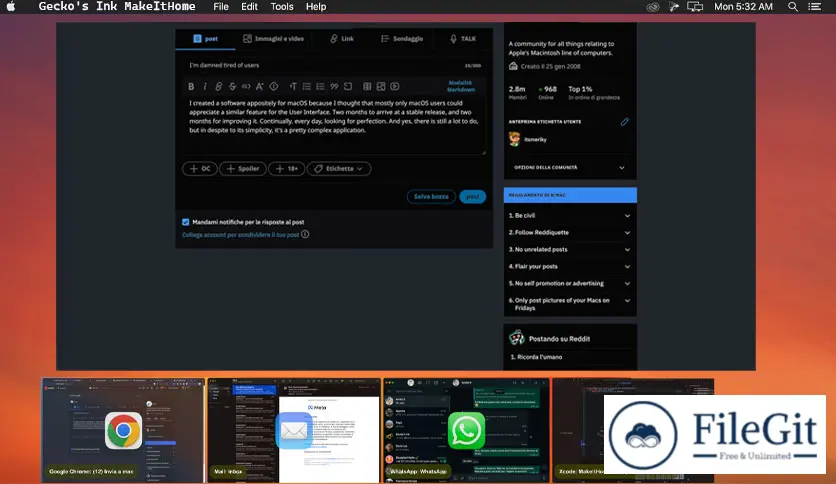This screenshot has height=484, width=836.
Task: Select the post tab
Action: pos(205,39)
